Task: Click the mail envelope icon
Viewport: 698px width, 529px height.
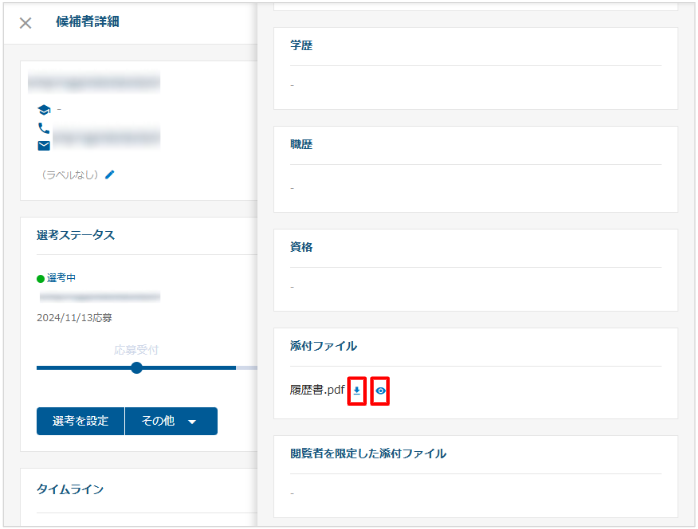Action: click(x=43, y=146)
